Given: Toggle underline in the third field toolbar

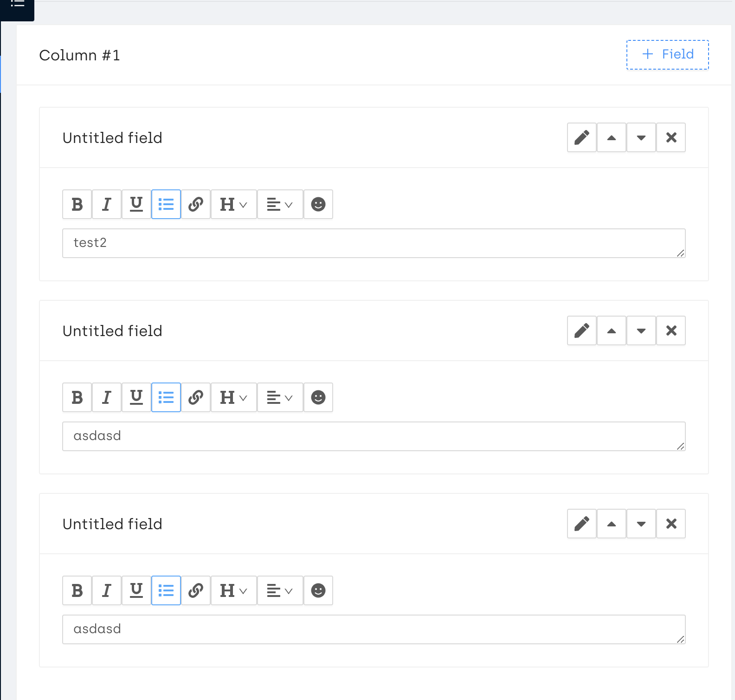Looking at the screenshot, I should coord(136,590).
